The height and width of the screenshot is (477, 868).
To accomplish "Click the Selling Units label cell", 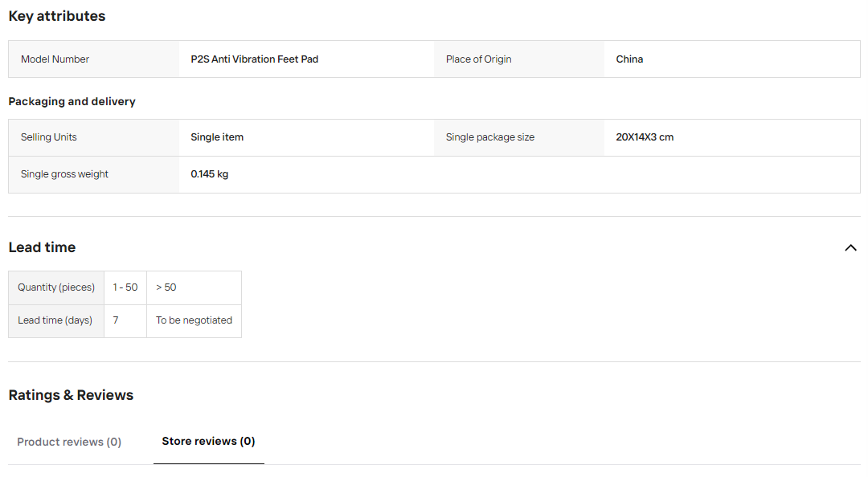I will pyautogui.click(x=94, y=137).
